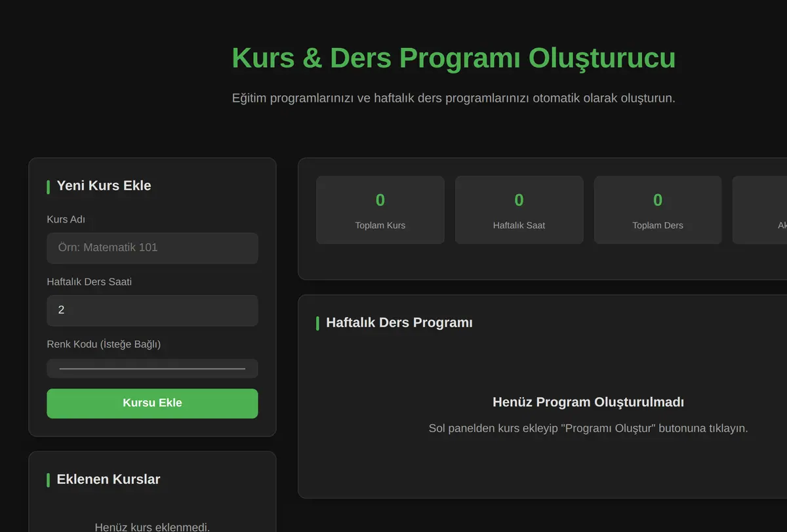Click the Renk Kodu (İsteğe Bağlı) label

click(x=104, y=344)
